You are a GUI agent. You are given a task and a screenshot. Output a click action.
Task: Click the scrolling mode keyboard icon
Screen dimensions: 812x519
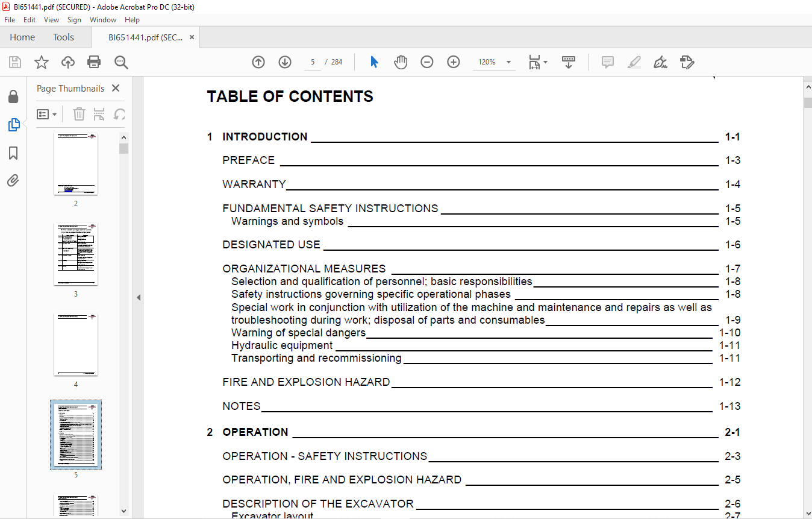[569, 62]
